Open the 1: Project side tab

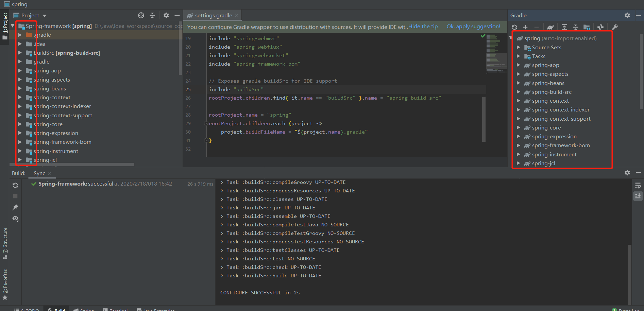coord(5,26)
